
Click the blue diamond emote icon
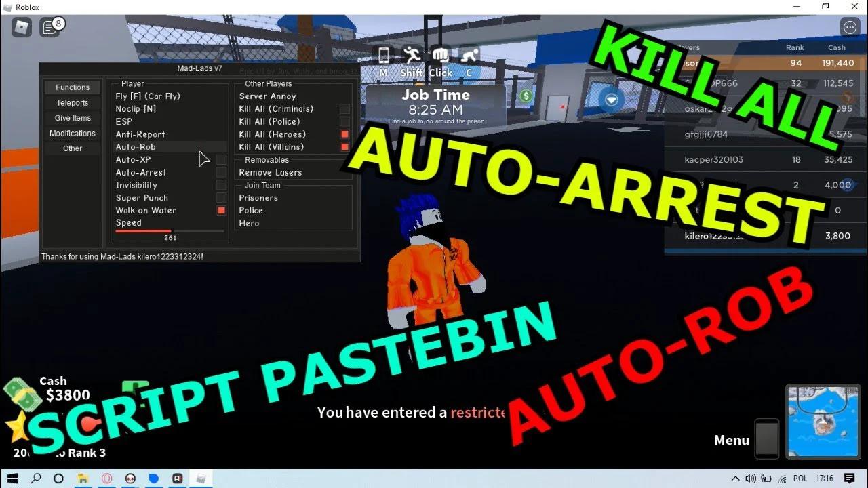(x=612, y=99)
